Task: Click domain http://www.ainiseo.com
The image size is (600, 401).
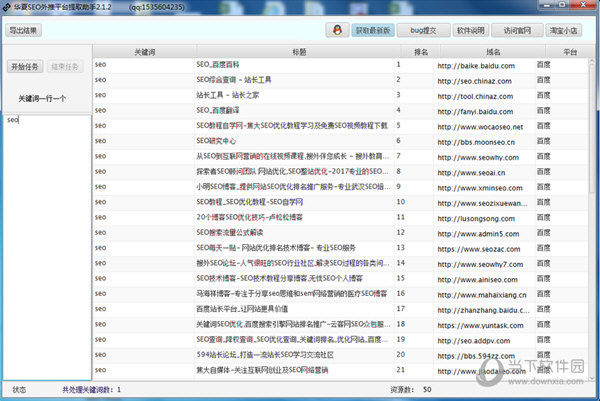Action: click(478, 280)
